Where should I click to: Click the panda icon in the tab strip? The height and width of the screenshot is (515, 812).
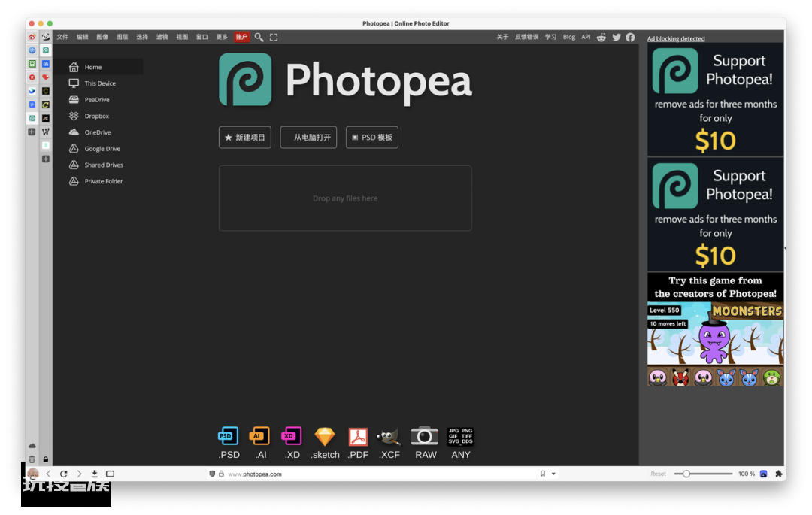coord(46,37)
